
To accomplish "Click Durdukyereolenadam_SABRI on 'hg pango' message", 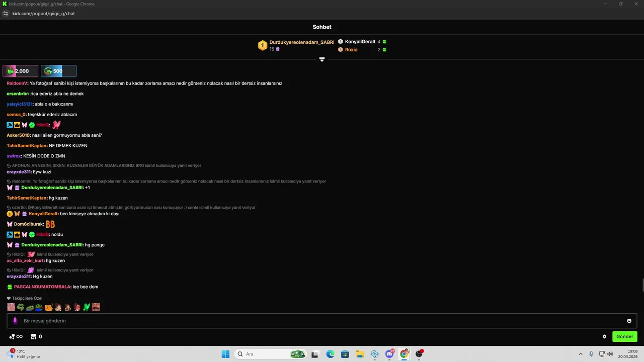I will click(52, 245).
